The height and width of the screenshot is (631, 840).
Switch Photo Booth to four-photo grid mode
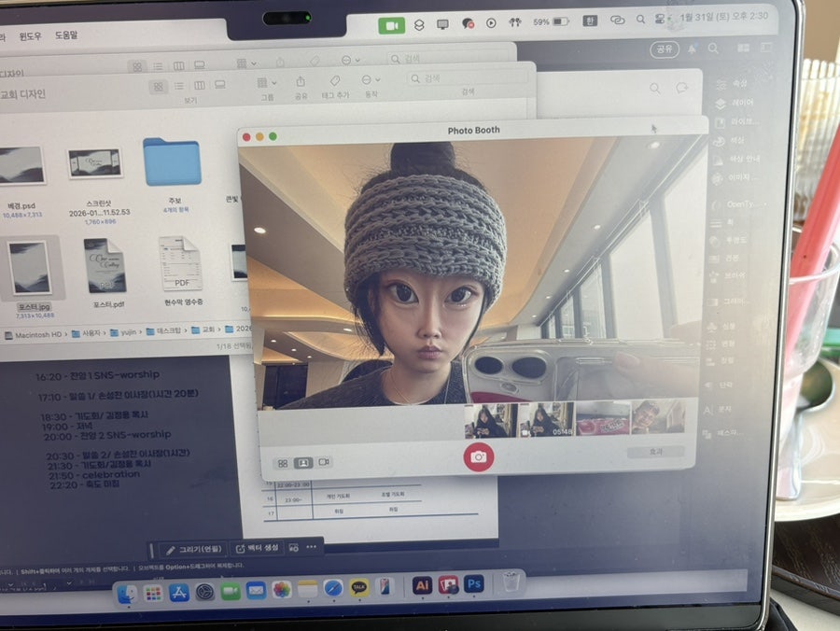tap(283, 463)
